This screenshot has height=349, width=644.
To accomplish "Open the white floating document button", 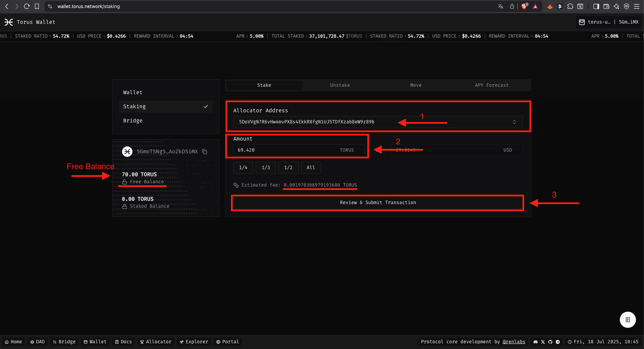I will coord(628,320).
